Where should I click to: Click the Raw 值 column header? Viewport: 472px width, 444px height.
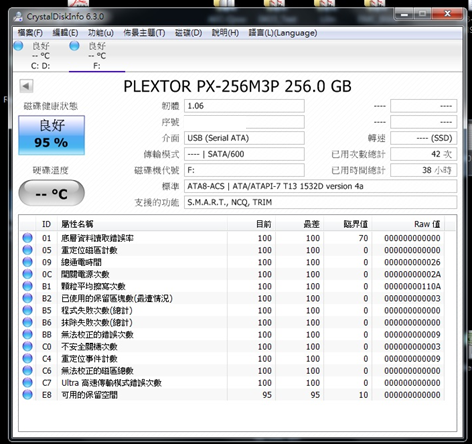[x=408, y=224]
